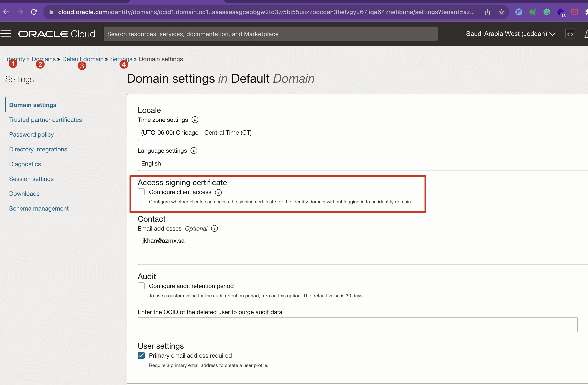Click the browser reload page icon
Image resolution: width=588 pixels, height=385 pixels.
[x=34, y=12]
